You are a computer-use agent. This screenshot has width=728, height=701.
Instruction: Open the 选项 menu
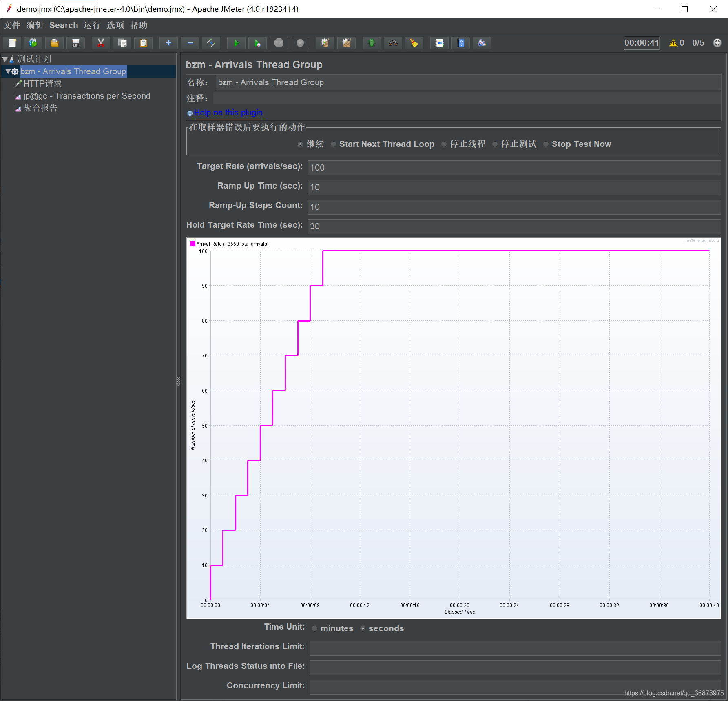pyautogui.click(x=115, y=25)
